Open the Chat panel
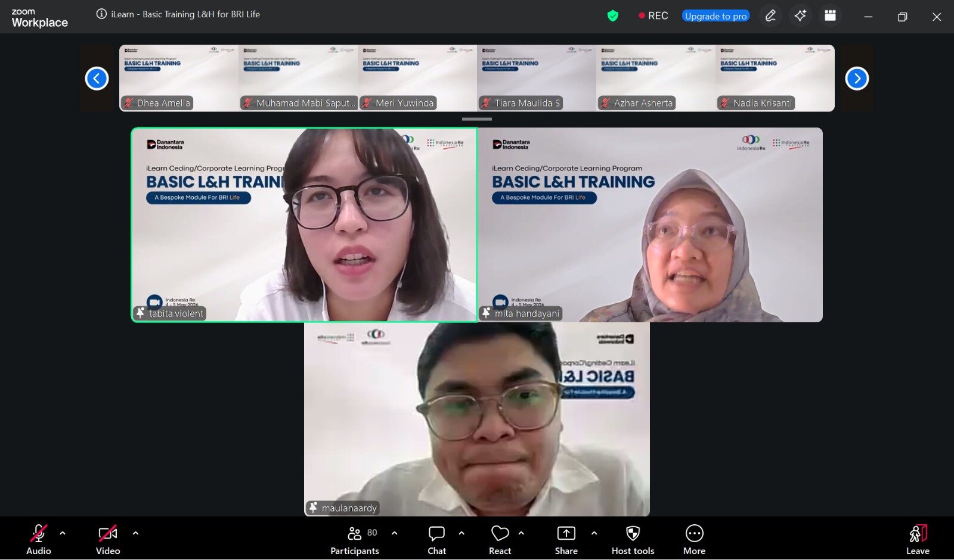 [436, 540]
